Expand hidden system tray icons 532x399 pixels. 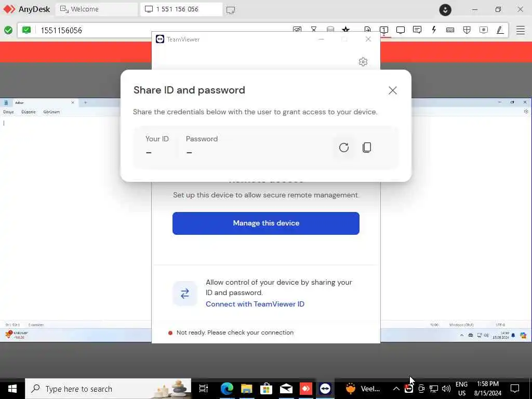point(396,389)
